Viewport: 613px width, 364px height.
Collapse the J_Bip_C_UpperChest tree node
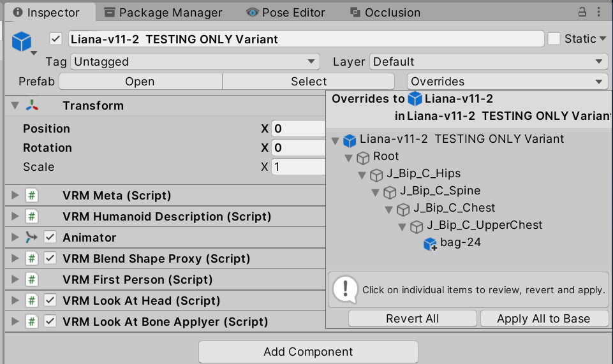(402, 227)
